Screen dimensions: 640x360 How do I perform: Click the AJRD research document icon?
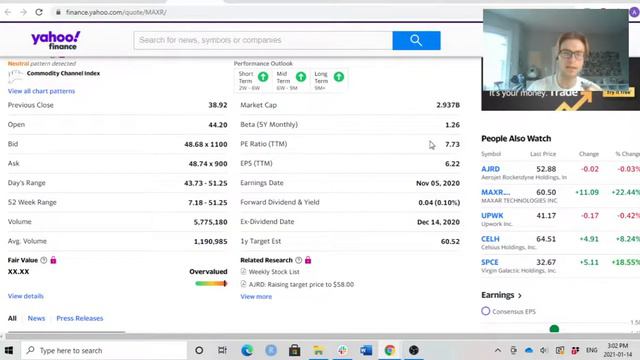[243, 284]
